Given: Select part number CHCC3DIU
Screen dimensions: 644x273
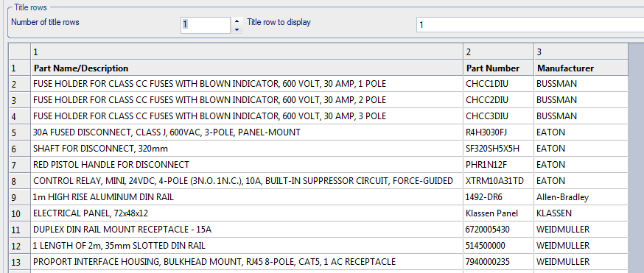Looking at the screenshot, I should point(499,116).
